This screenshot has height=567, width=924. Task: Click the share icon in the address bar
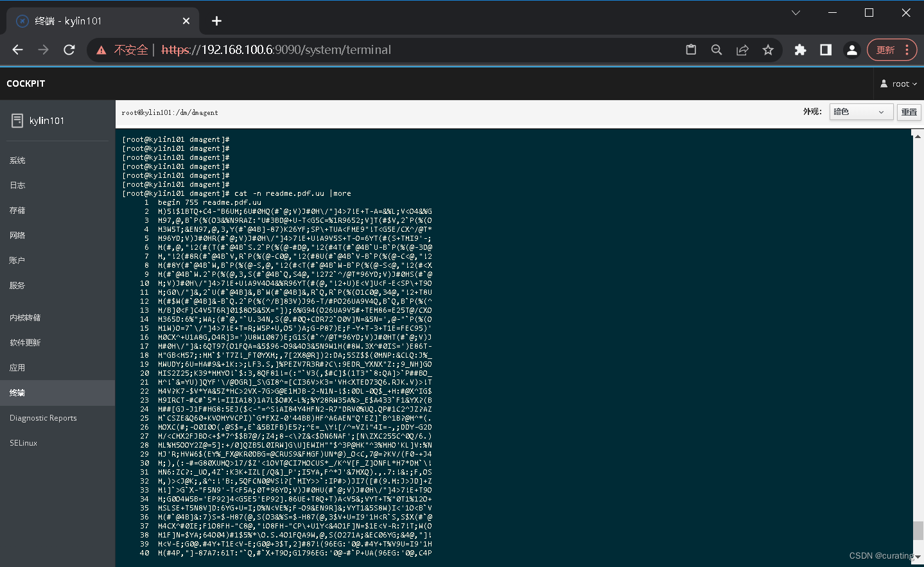pos(742,49)
